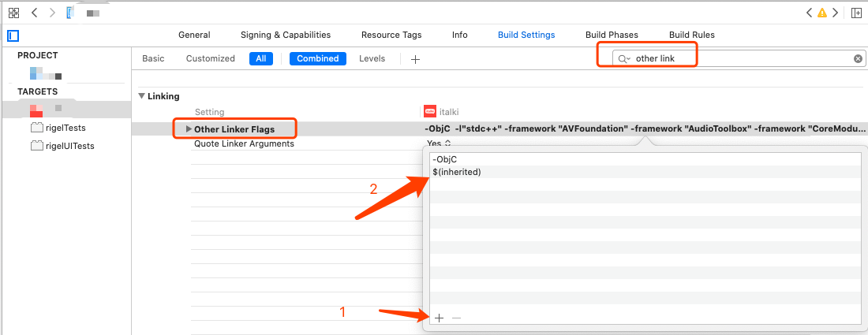Switch to Combined view
Screen dimensions: 868x335
[x=318, y=58]
